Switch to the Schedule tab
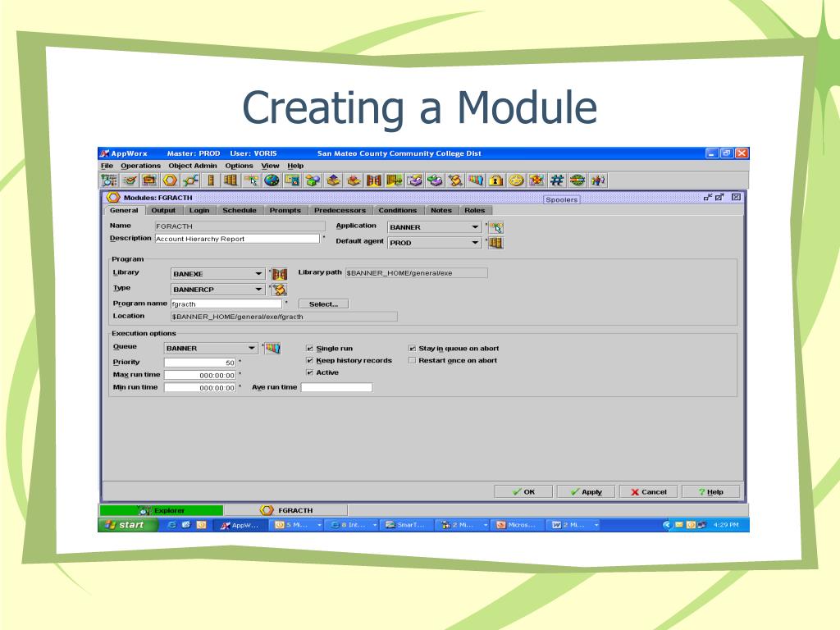840x630 pixels. [x=240, y=211]
